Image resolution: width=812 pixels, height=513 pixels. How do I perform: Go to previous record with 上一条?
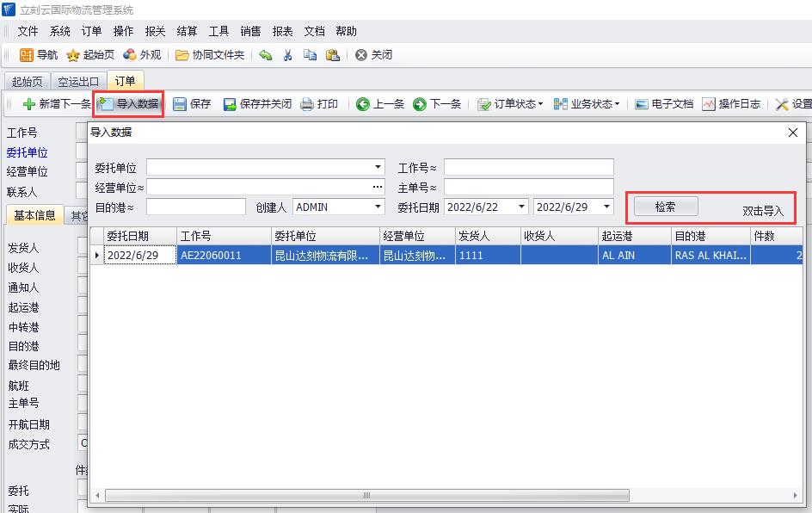[x=380, y=104]
